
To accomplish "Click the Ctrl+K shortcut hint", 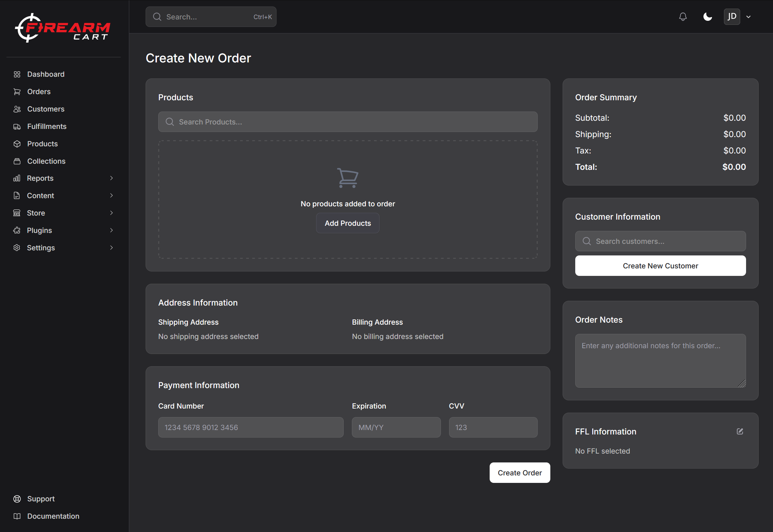I will [x=263, y=17].
